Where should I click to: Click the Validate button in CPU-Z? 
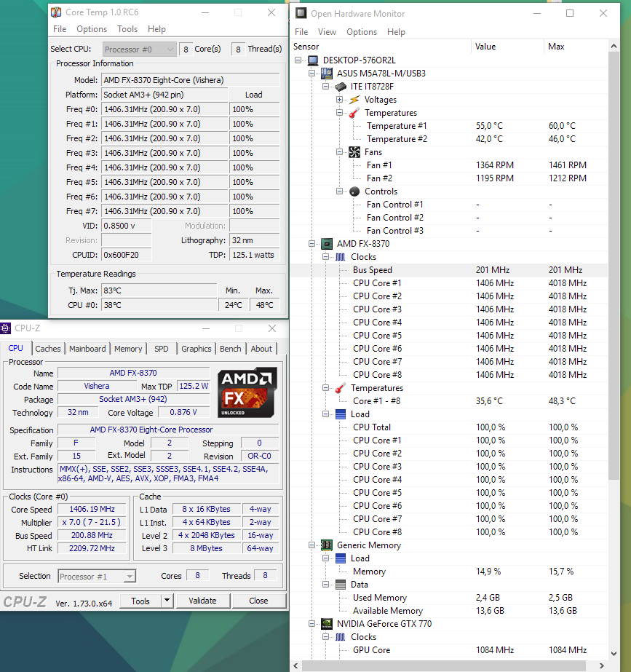tap(202, 601)
